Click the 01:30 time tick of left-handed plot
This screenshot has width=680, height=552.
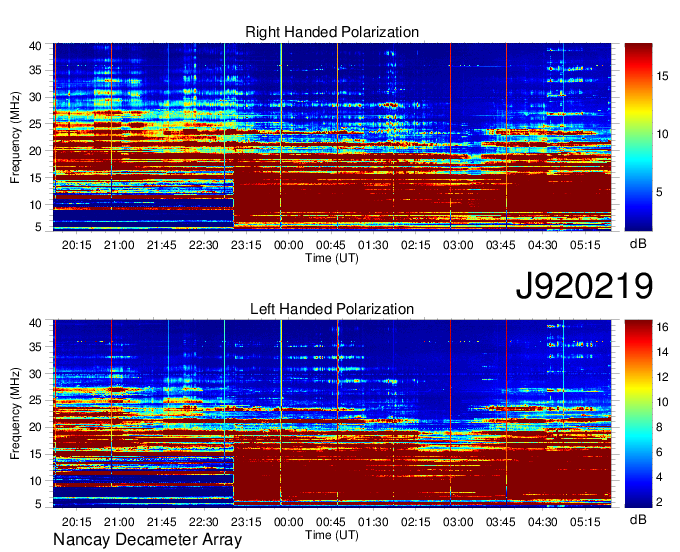pos(373,522)
